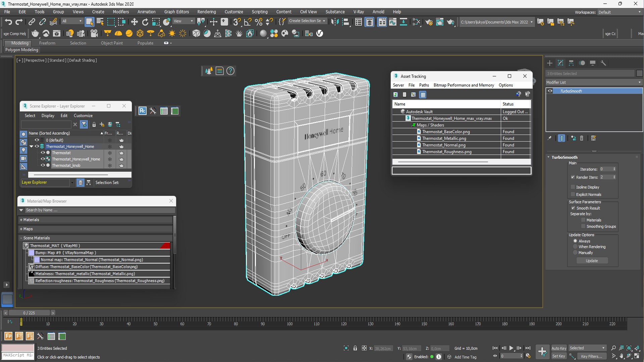The width and height of the screenshot is (644, 362).
Task: Open the Paths menu in Asset Tracking
Action: click(424, 85)
